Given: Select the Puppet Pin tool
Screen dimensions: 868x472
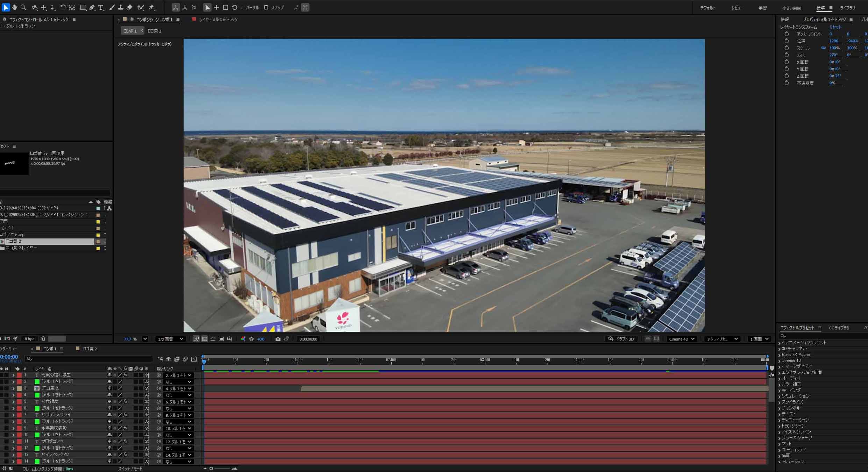Looking at the screenshot, I should click(151, 7).
